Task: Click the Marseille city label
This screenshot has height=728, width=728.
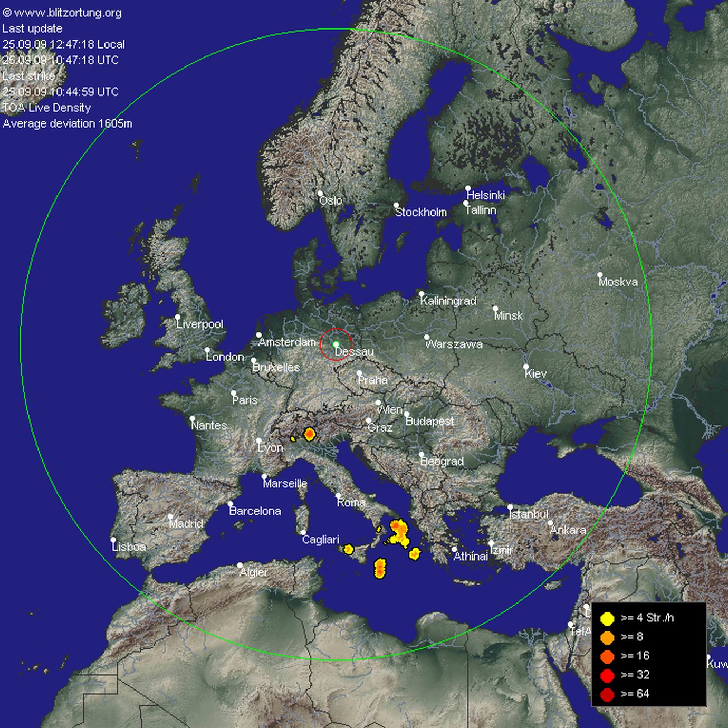Action: click(285, 483)
